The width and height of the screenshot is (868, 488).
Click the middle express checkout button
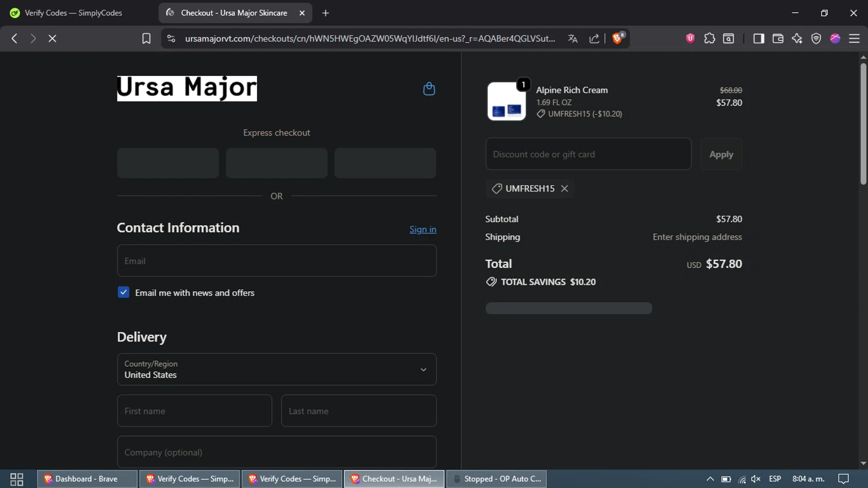pos(277,163)
